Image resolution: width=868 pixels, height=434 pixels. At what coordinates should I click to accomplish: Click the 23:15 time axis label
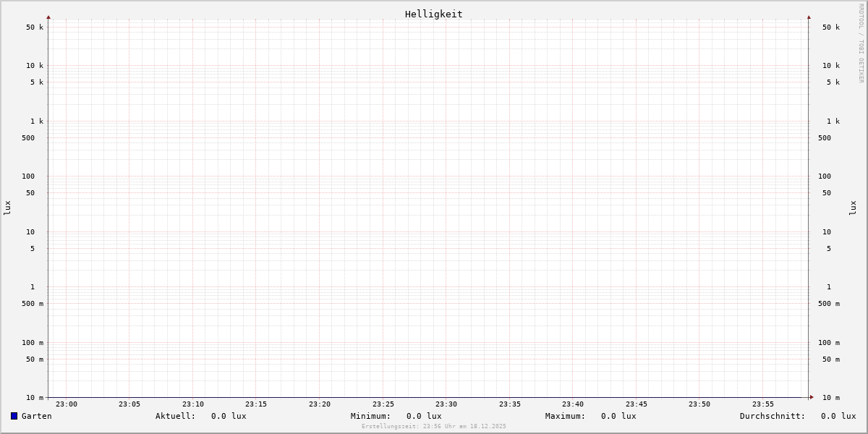coord(256,404)
